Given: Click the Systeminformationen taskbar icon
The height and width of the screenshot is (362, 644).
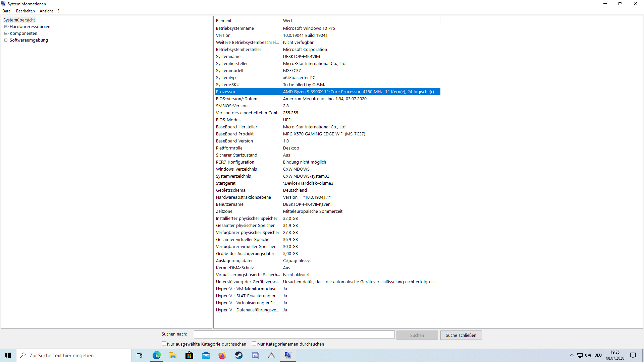Looking at the screenshot, I should point(288,355).
